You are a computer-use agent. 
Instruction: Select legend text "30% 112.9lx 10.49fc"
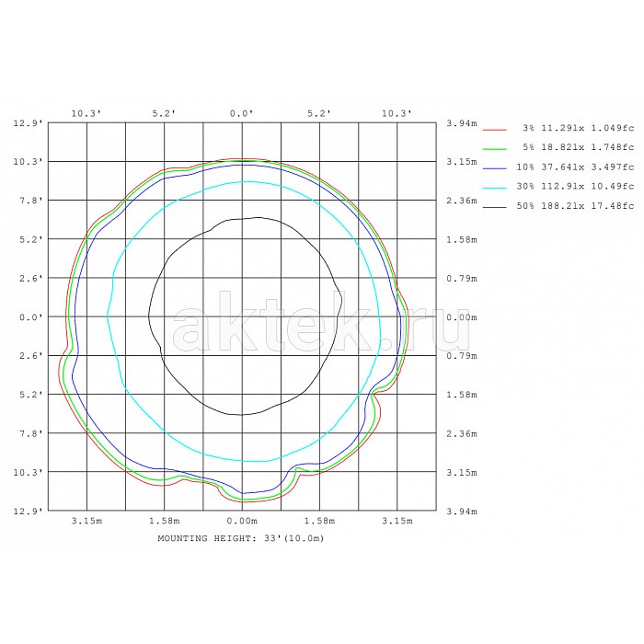575,186
